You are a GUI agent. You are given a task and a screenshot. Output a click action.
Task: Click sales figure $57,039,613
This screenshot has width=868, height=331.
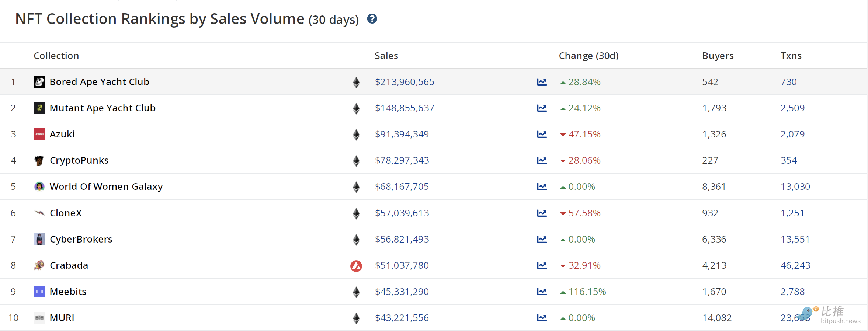point(402,213)
